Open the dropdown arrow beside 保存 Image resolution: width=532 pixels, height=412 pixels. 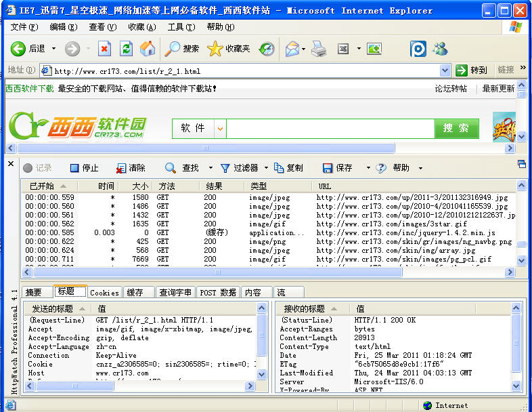coord(368,168)
